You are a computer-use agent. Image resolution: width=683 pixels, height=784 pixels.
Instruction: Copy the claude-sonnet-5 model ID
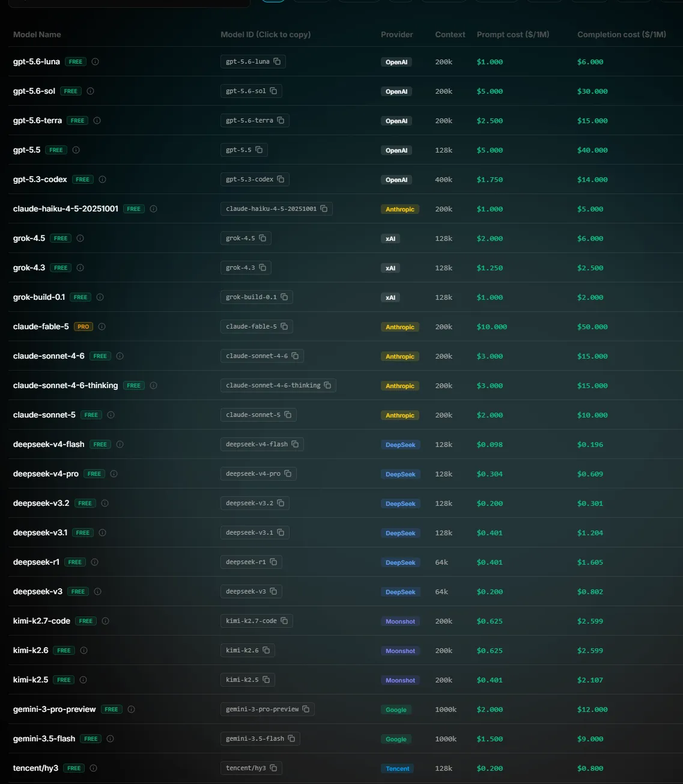pos(258,415)
